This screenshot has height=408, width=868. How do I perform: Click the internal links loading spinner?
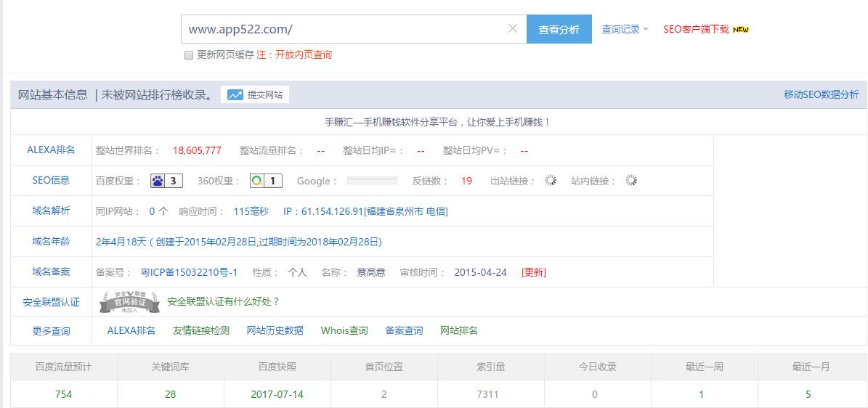631,181
